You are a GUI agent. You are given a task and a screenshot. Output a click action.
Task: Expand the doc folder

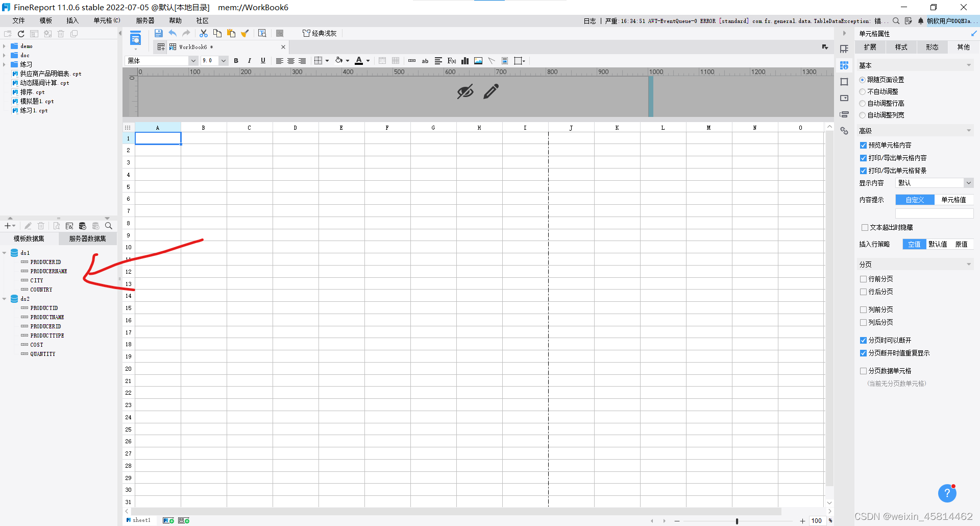click(x=4, y=55)
